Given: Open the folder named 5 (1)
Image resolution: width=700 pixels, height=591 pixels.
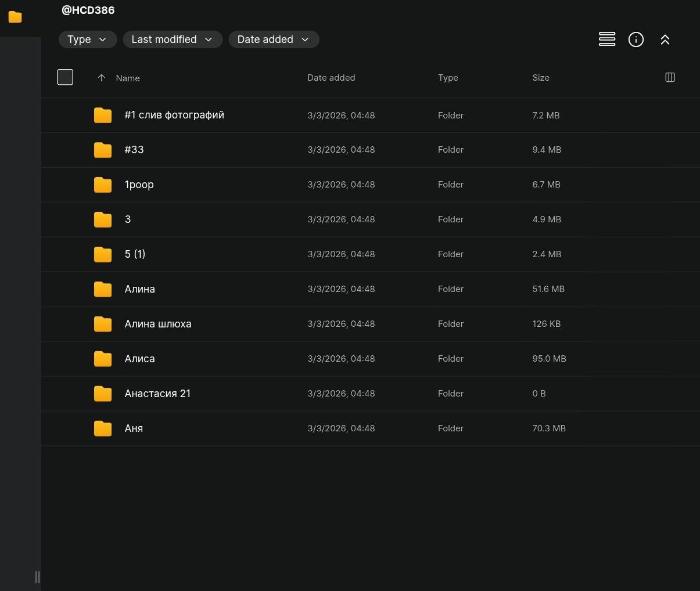Looking at the screenshot, I should pos(135,254).
